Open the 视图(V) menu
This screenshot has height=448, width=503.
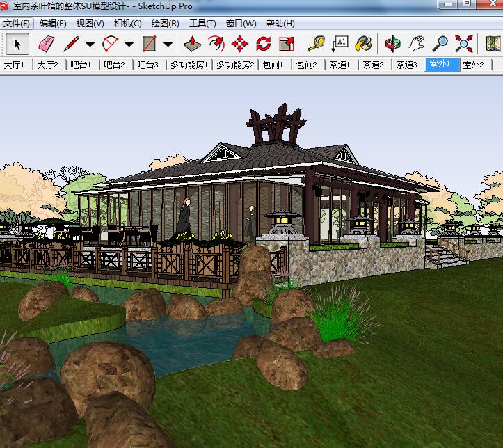coord(90,24)
